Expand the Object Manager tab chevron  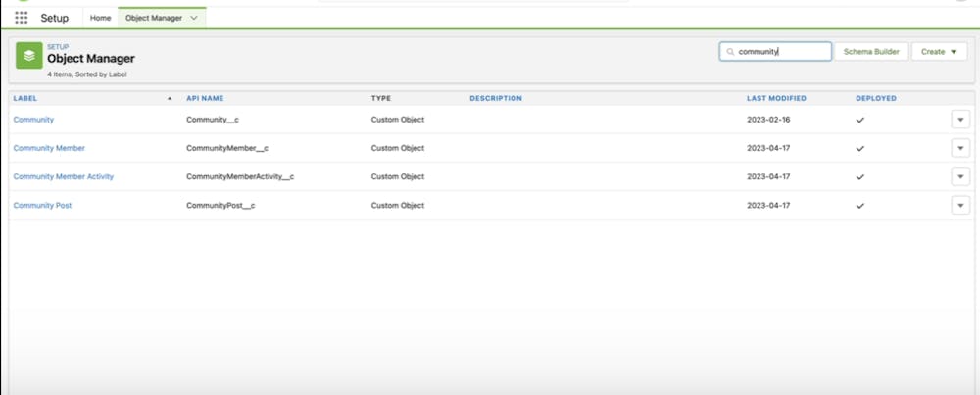click(x=194, y=18)
